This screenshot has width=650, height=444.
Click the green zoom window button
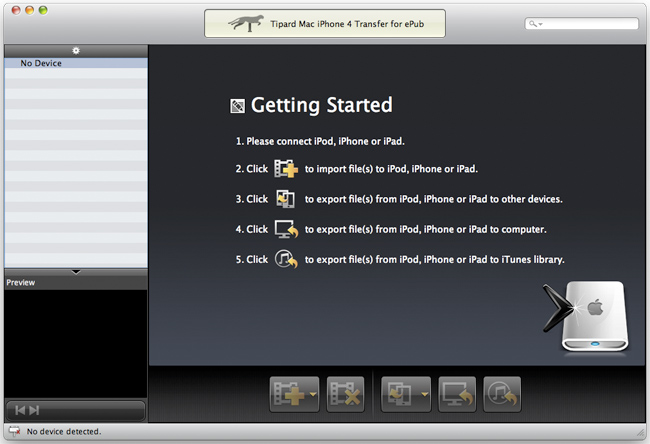click(x=43, y=10)
